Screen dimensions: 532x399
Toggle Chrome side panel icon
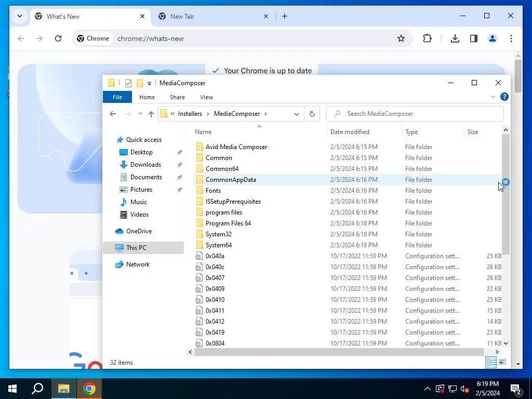[474, 38]
